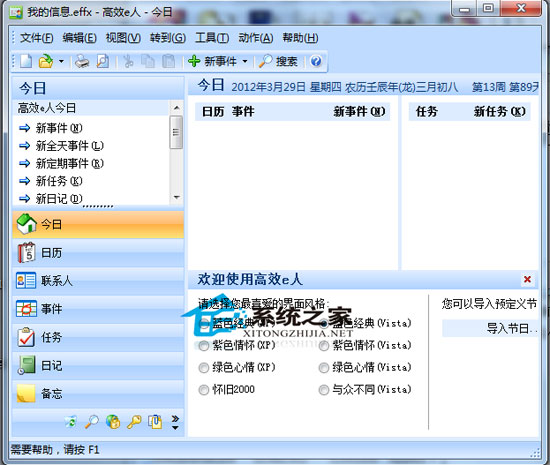The image size is (550, 465).
Task: Open the 编辑(E) menu
Action: pos(80,38)
